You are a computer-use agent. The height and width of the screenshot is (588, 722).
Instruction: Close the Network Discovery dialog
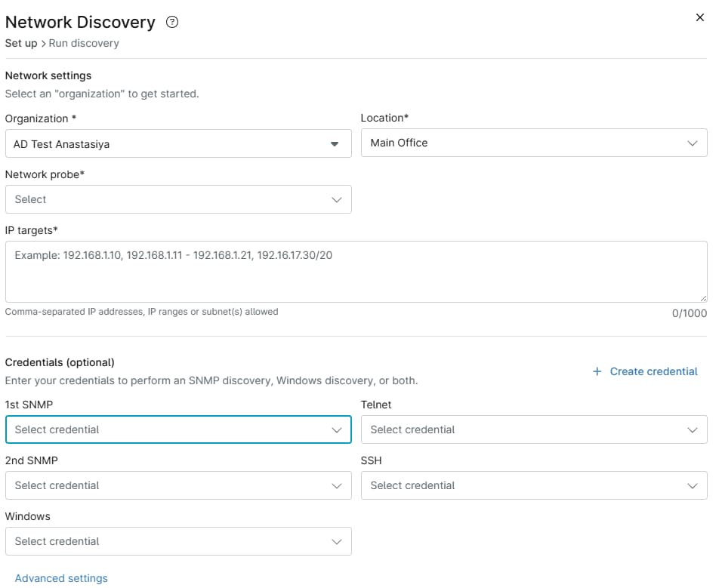699,17
